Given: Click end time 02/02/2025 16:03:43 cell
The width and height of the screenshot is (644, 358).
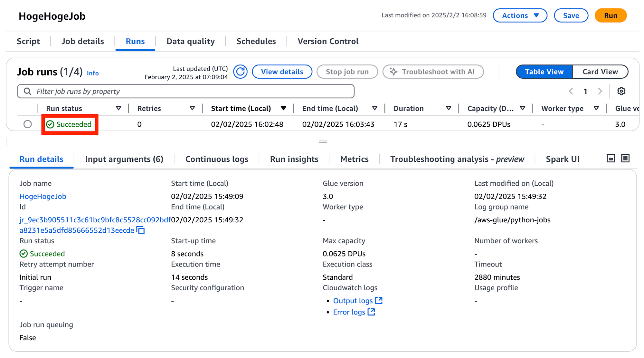Looking at the screenshot, I should point(338,124).
